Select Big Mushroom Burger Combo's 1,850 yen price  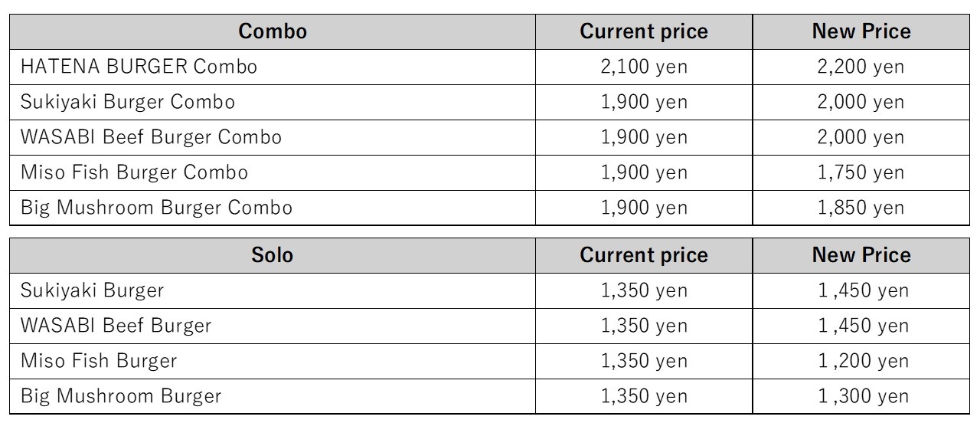coord(861,208)
